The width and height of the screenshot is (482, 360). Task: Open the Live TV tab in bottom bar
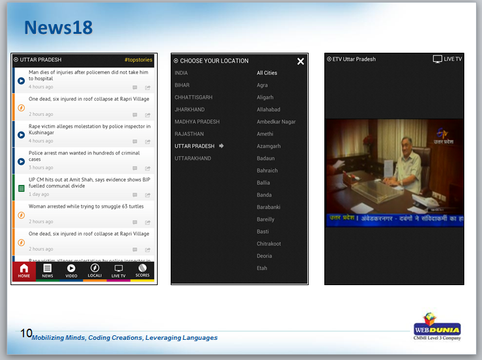click(x=118, y=271)
